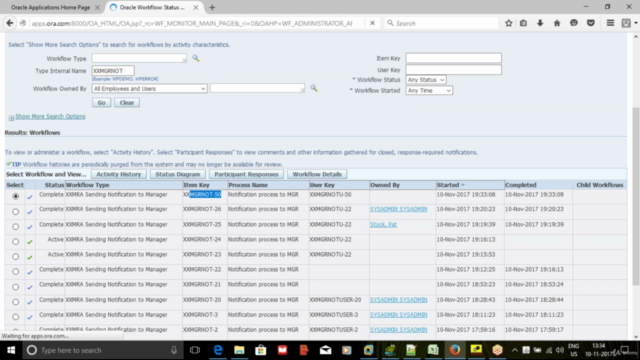Screen dimensions: 640x360
Task: Select radio button for XXMGRNOT-24 row
Action: click(16, 242)
